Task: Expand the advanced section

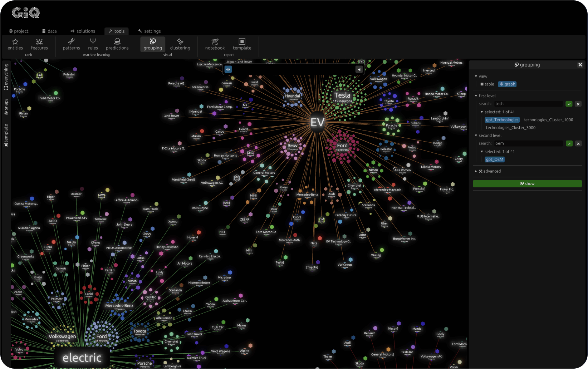Action: (x=488, y=171)
